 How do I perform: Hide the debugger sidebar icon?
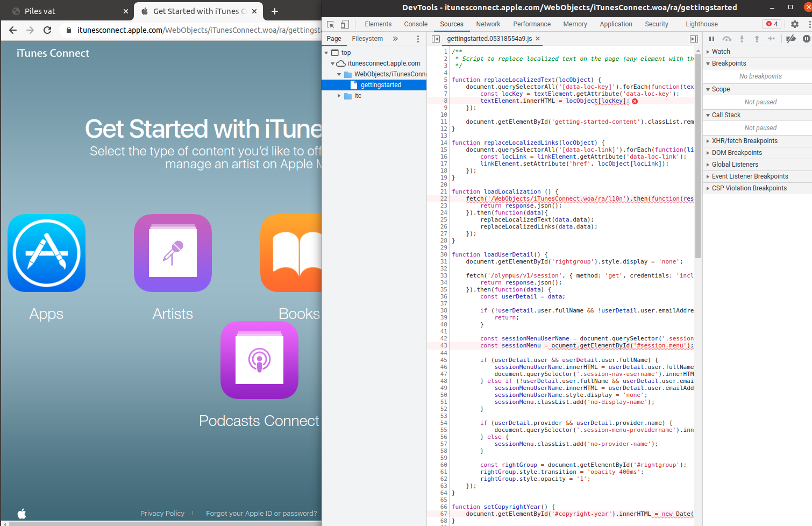coord(694,39)
